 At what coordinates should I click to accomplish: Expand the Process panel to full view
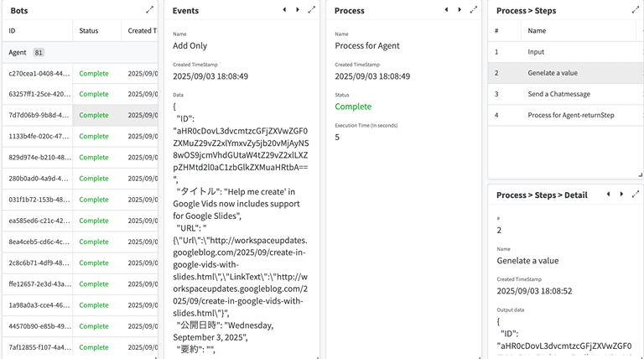pyautogui.click(x=473, y=10)
